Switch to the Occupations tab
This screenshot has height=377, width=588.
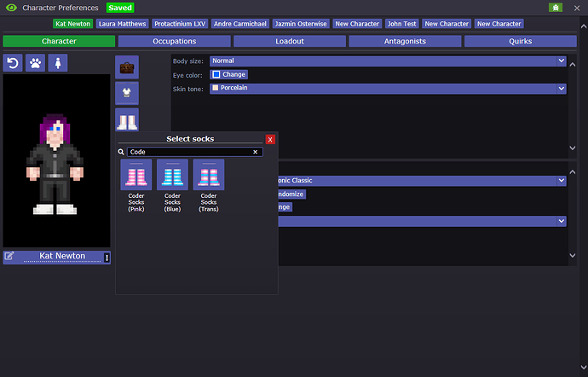coord(175,41)
